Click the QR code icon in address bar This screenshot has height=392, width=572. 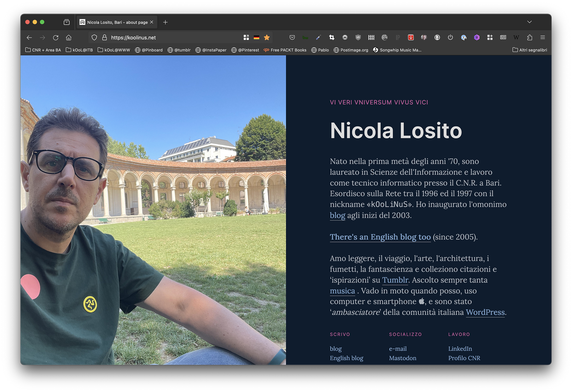click(246, 37)
